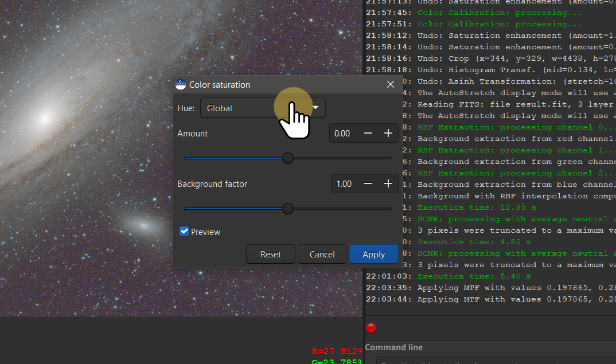Decrease Amount with the minus button
616x364 pixels.
[x=368, y=134]
